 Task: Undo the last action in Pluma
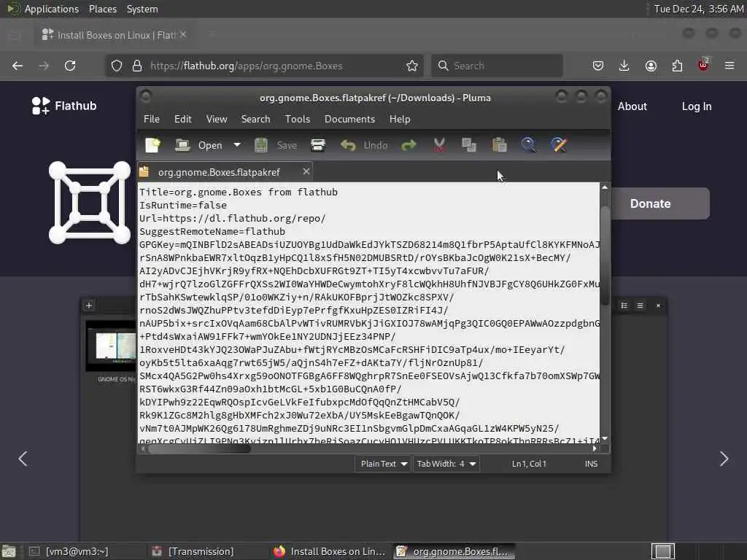click(365, 145)
